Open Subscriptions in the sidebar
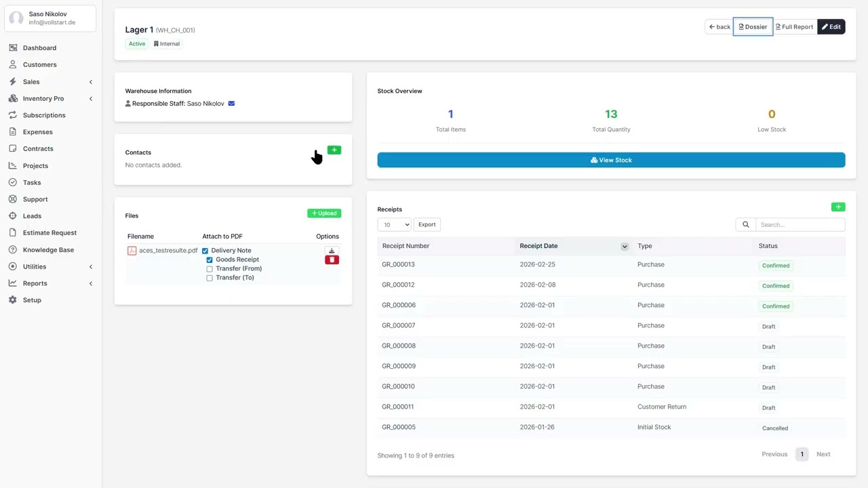Viewport: 868px width, 488px height. [x=44, y=115]
